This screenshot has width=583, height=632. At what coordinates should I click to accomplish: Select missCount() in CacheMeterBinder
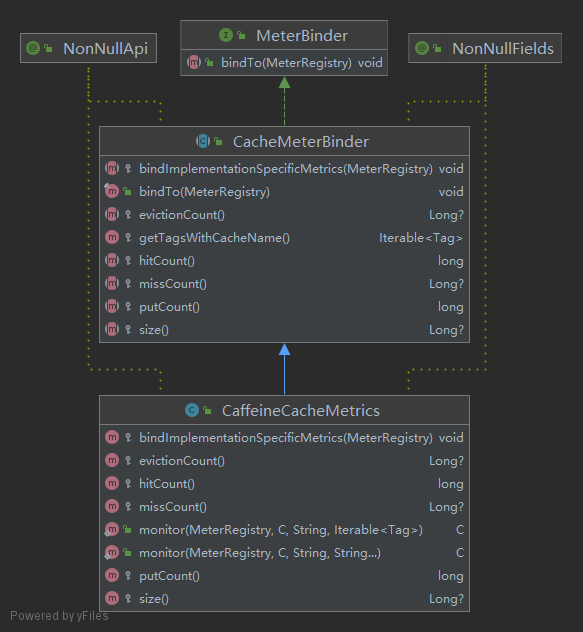[284, 283]
